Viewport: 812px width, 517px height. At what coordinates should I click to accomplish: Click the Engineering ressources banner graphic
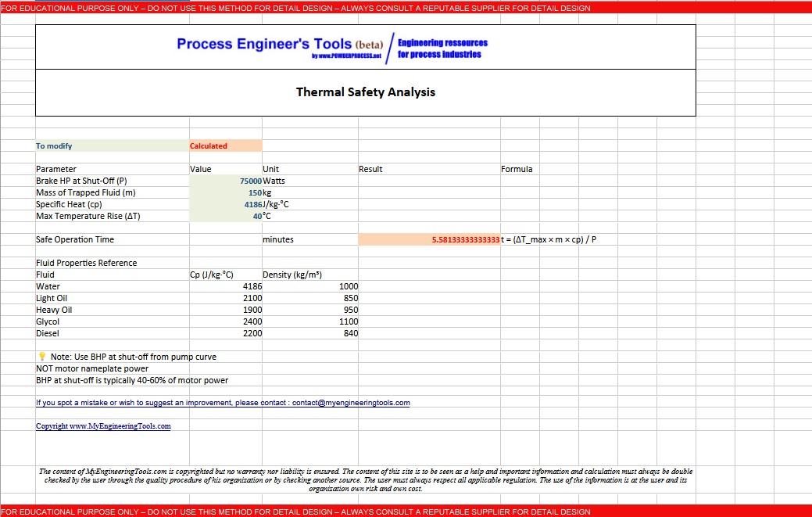[442, 45]
